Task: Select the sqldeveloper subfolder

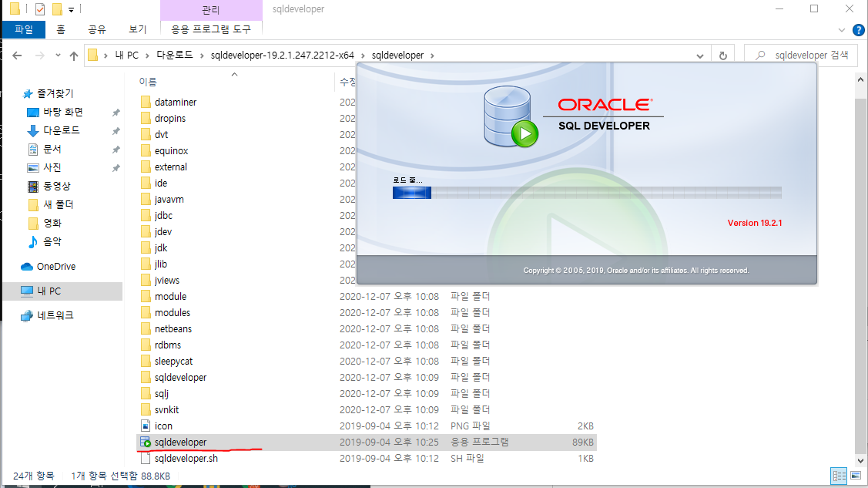Action: pos(180,377)
